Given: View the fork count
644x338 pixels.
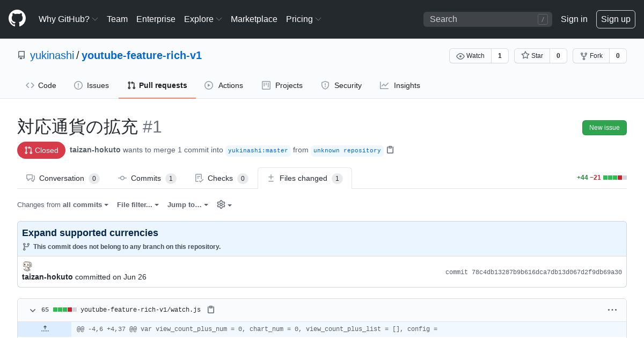Looking at the screenshot, I should [x=618, y=56].
